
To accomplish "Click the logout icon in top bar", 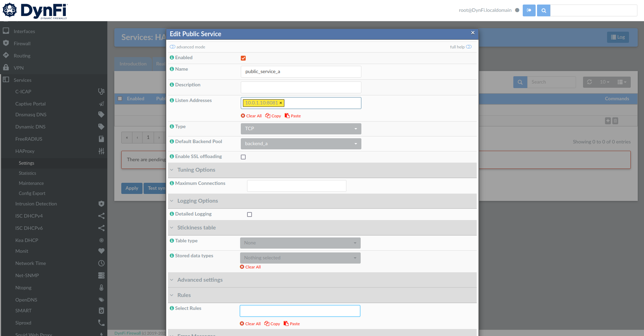I will click(x=529, y=10).
